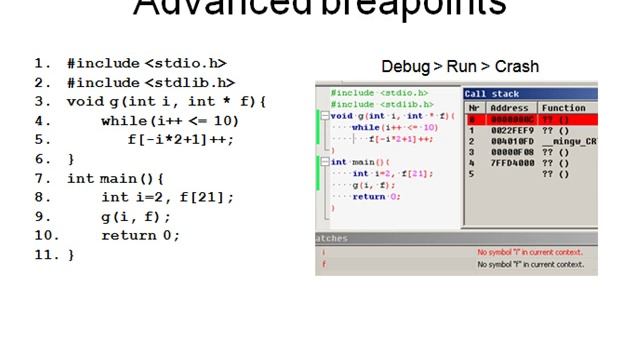640x360 pixels.
Task: Click slide listing line 1 '#include <stdio.h>'
Action: [x=147, y=64]
